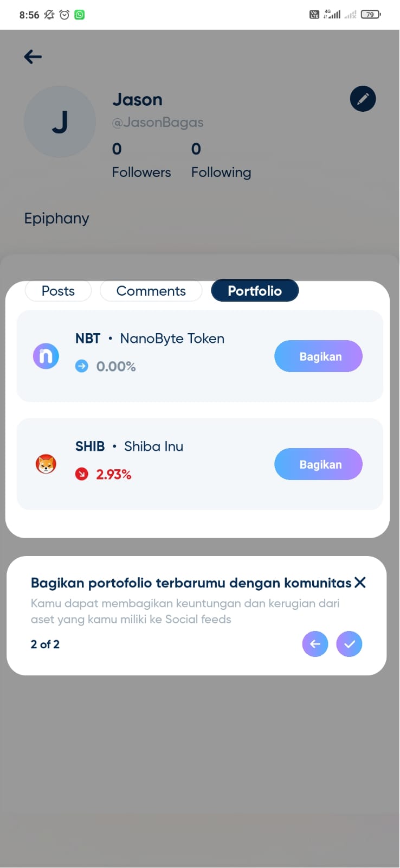Tap the J profile avatar
Viewport: 400px width, 868px height.
[x=60, y=122]
